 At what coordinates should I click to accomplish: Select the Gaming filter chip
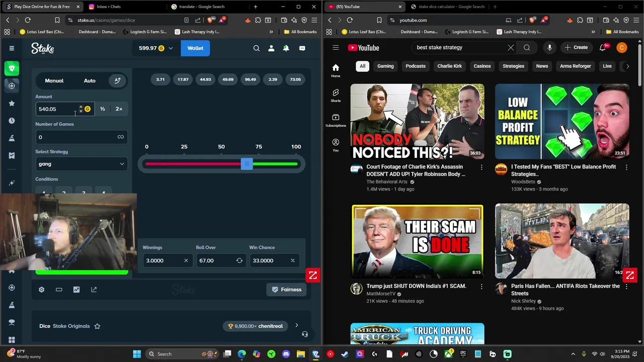click(x=385, y=66)
